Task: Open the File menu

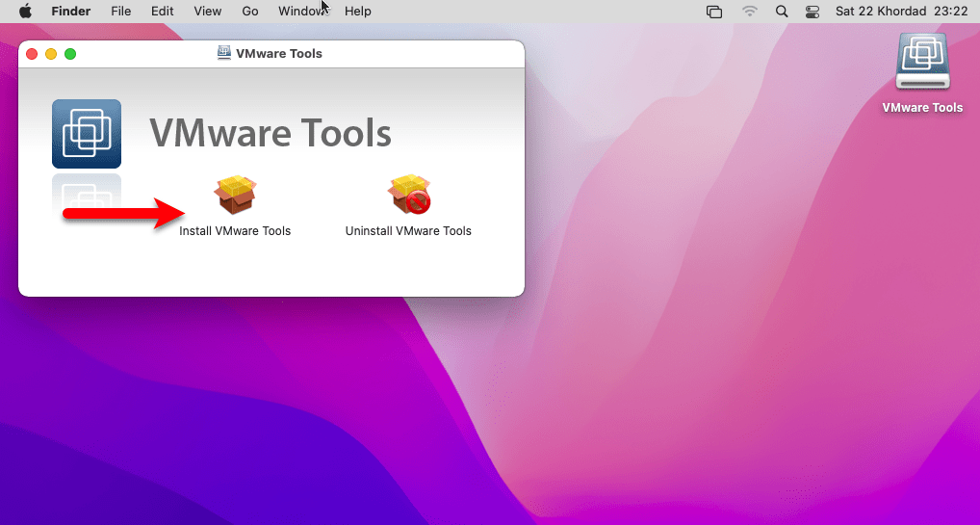Action: tap(120, 12)
